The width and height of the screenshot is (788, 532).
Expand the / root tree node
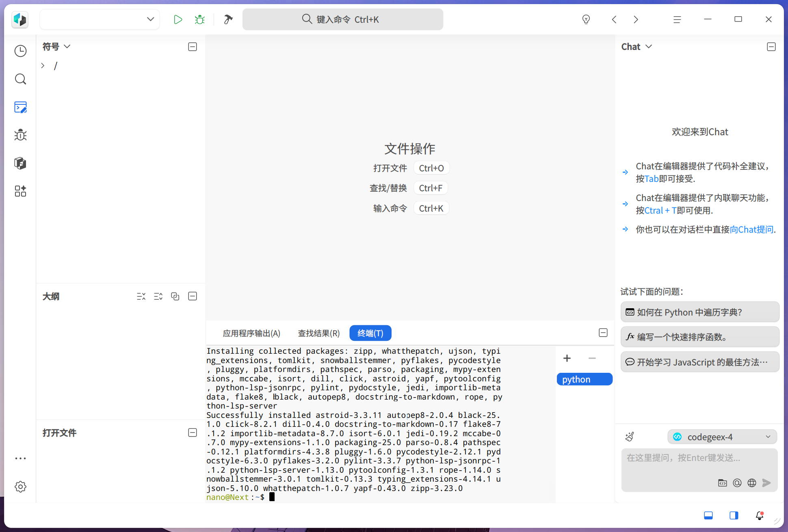pyautogui.click(x=43, y=66)
